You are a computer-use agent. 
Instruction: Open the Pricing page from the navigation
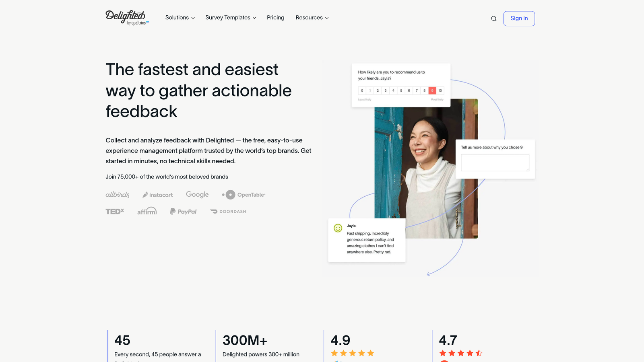click(275, 18)
